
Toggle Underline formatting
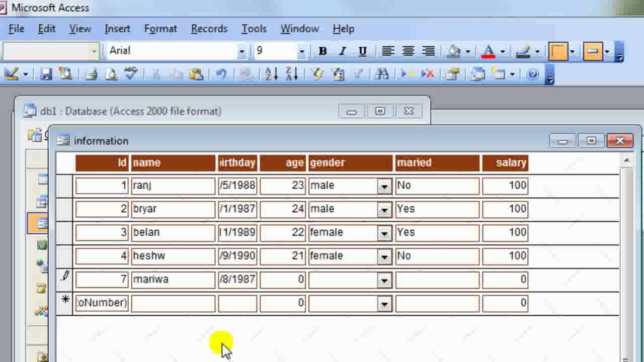[362, 51]
